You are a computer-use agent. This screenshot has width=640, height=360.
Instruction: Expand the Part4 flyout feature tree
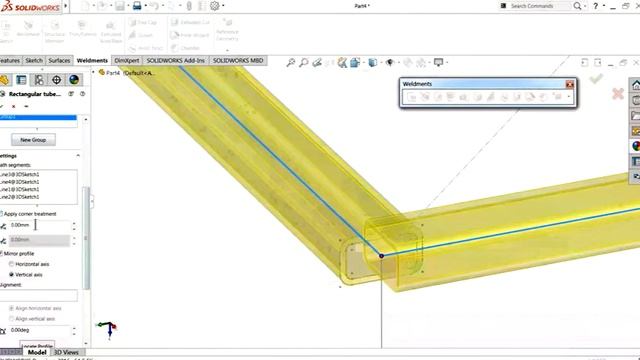click(x=93, y=72)
